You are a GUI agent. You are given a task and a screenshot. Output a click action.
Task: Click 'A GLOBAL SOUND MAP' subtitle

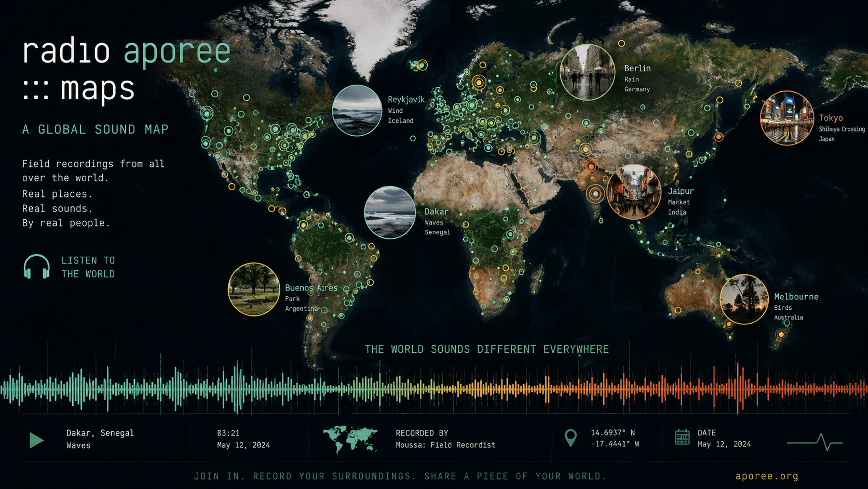click(96, 129)
